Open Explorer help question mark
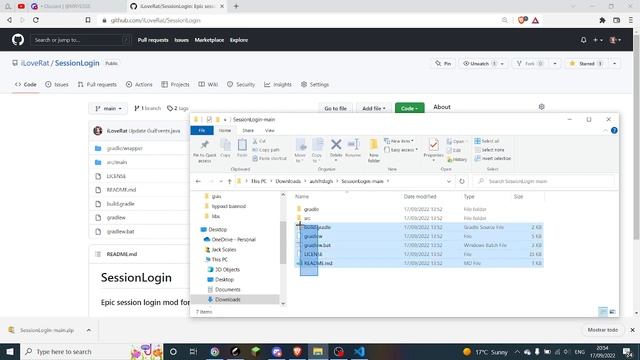This screenshot has width=640, height=360. [x=614, y=131]
